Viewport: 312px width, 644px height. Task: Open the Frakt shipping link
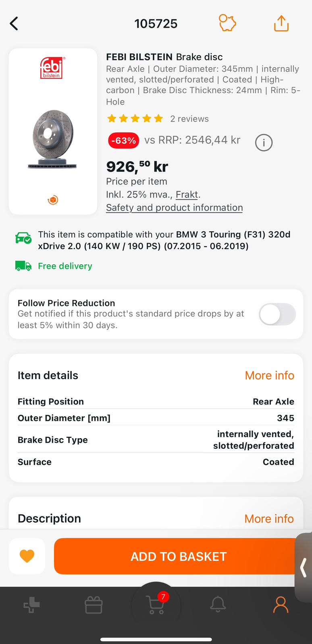187,195
